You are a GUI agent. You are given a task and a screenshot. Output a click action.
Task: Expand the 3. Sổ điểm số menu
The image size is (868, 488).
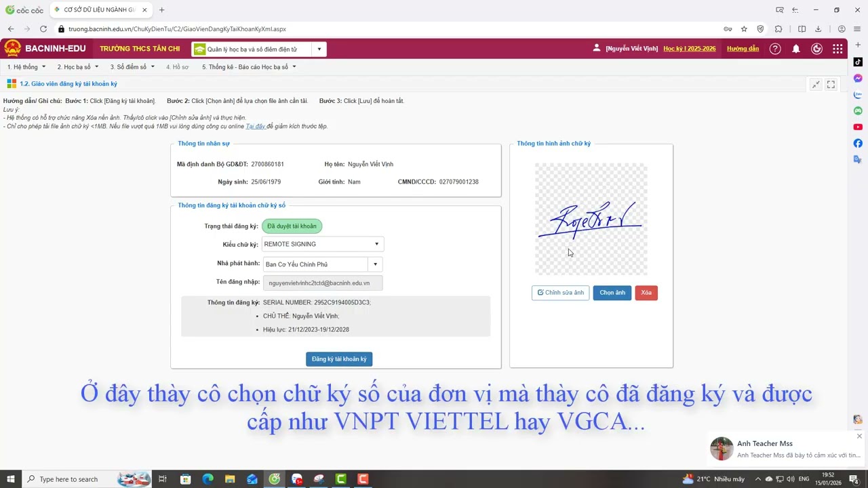coord(132,67)
